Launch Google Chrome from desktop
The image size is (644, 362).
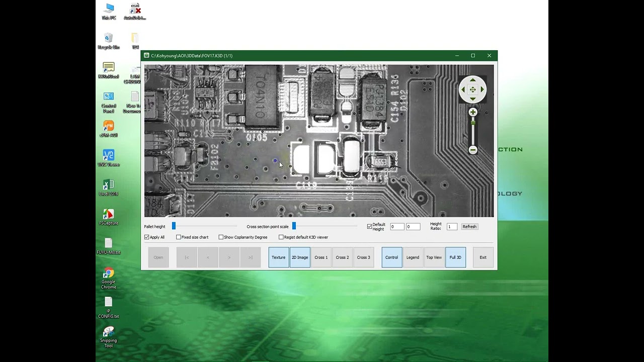click(109, 279)
